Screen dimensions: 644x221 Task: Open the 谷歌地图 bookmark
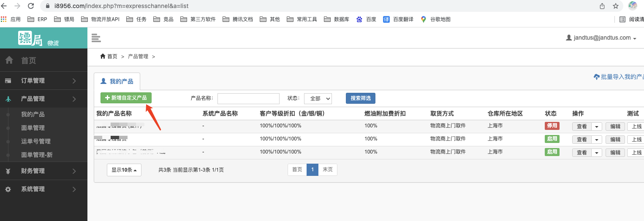pos(435,19)
